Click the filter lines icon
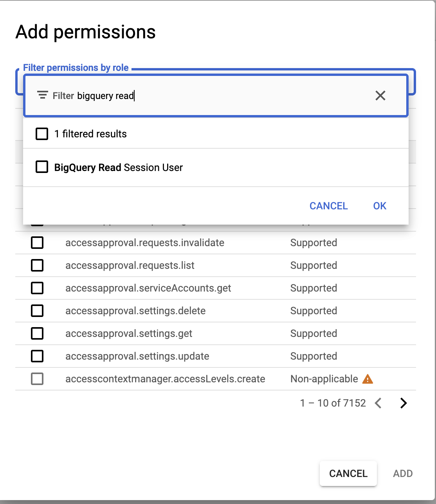Screen dimensions: 436x504 click(x=42, y=95)
